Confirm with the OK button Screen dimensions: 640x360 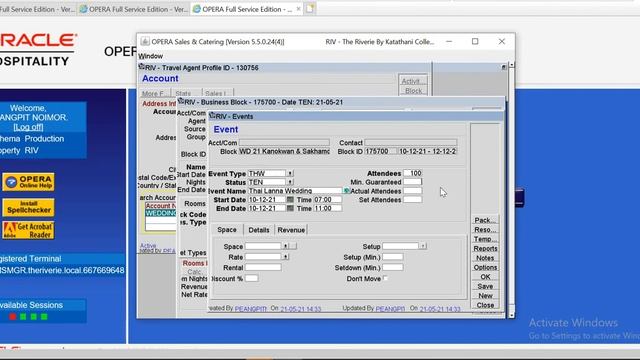point(485,277)
